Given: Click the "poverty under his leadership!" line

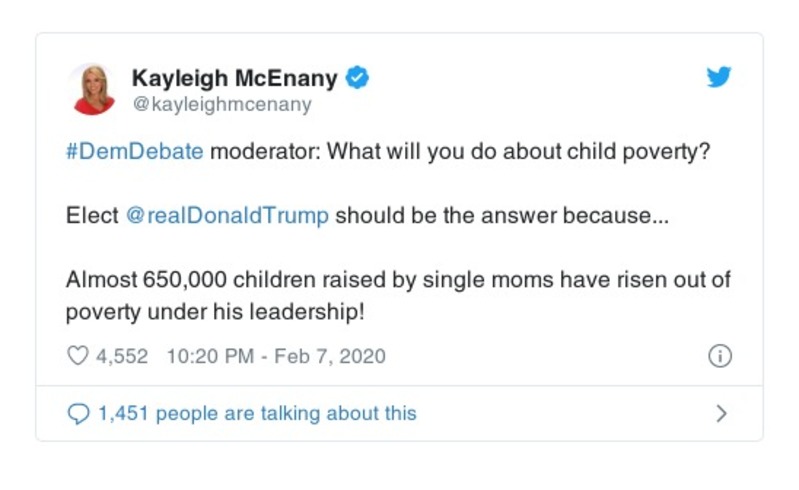Looking at the screenshot, I should tap(215, 310).
